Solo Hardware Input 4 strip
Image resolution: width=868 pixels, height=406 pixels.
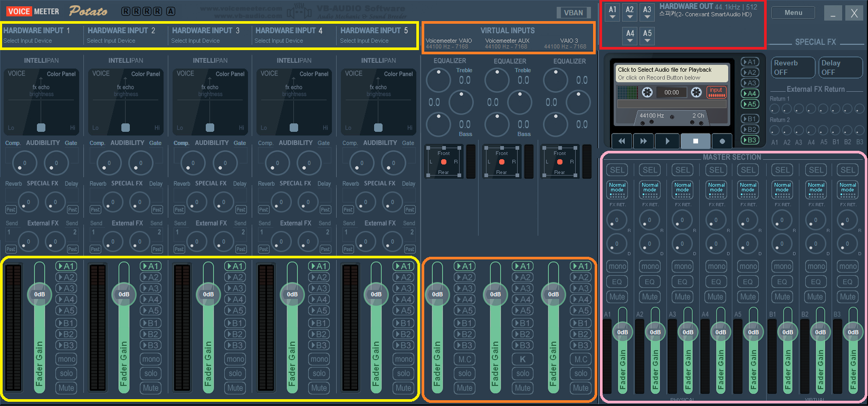[x=319, y=373]
